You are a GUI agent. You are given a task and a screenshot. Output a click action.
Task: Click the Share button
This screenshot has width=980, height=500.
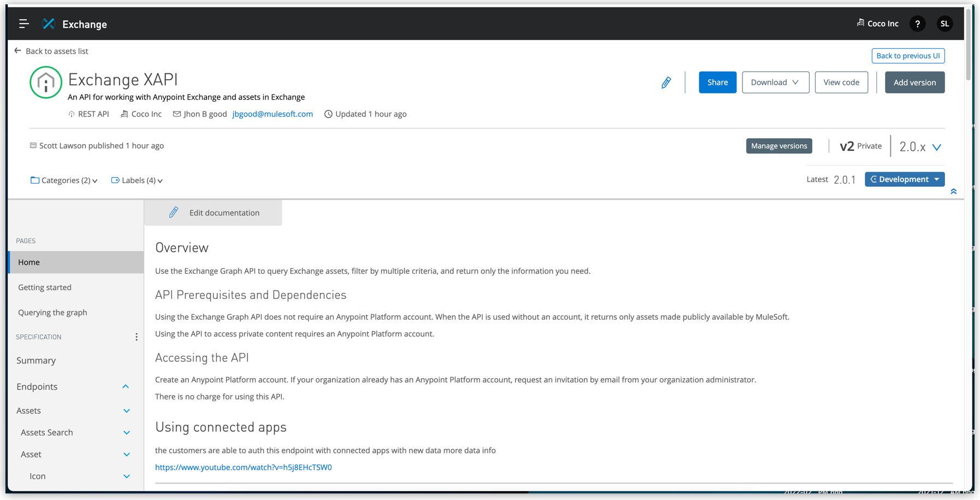pyautogui.click(x=717, y=83)
